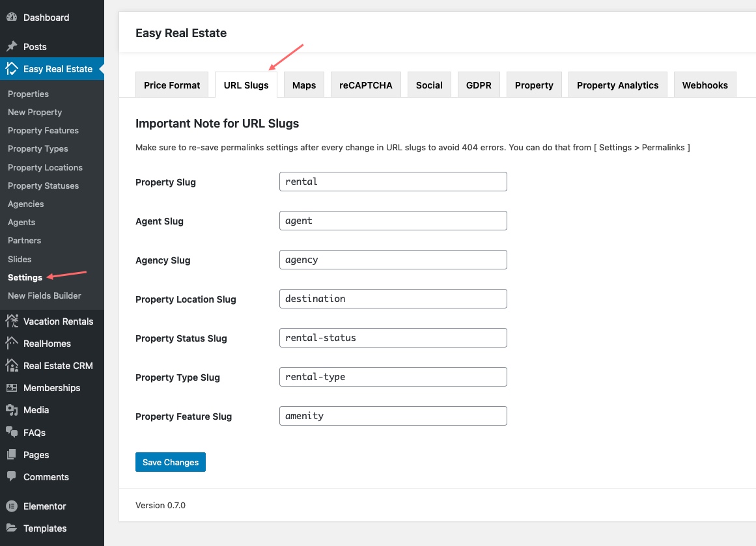756x546 pixels.
Task: Open the Memberships menu
Action: click(x=52, y=387)
